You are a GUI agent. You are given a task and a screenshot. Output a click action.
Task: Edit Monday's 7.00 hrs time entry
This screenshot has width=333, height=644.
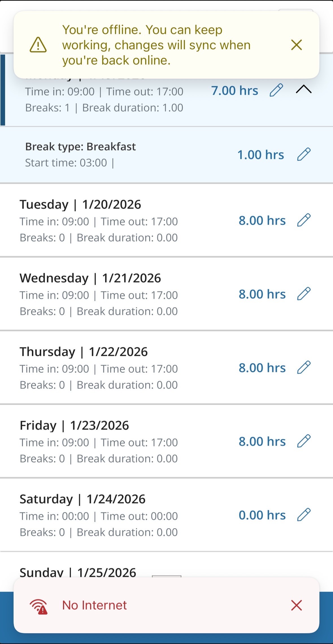[276, 90]
